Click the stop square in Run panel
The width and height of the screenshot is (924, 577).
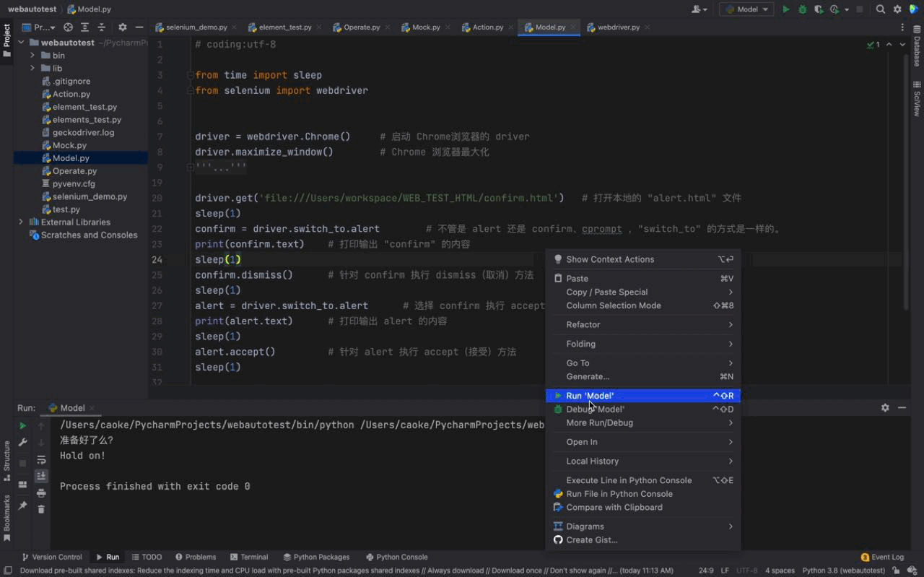[x=22, y=462]
